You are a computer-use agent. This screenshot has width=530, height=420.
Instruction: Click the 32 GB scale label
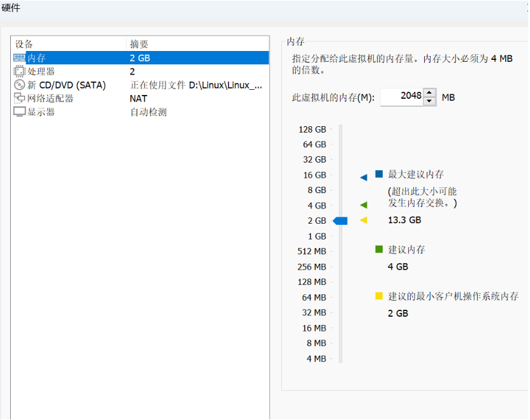314,159
